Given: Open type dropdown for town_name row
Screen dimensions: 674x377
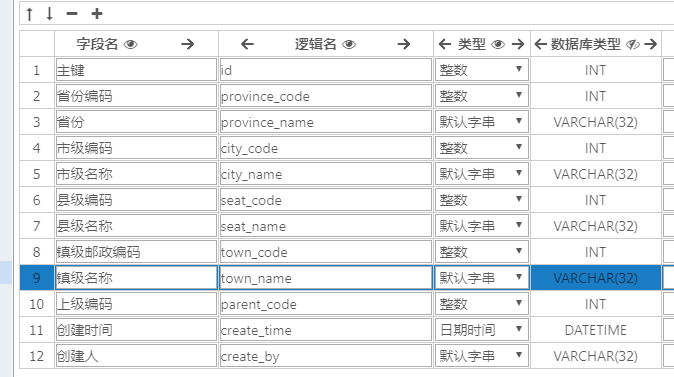Looking at the screenshot, I should [482, 278].
